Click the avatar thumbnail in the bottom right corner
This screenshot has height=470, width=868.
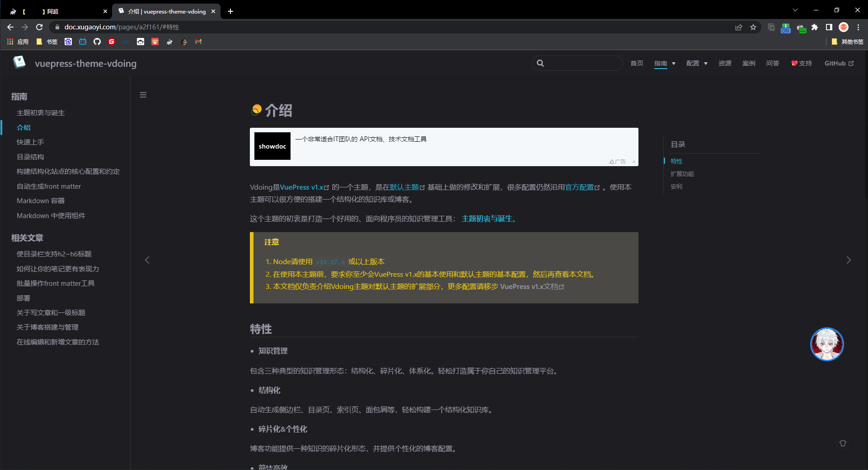pyautogui.click(x=827, y=344)
